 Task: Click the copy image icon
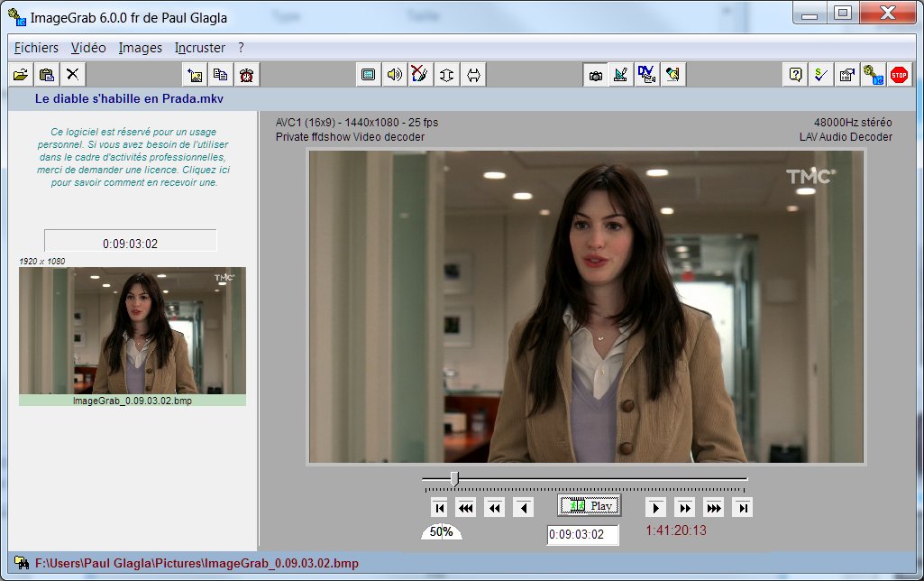[x=220, y=75]
